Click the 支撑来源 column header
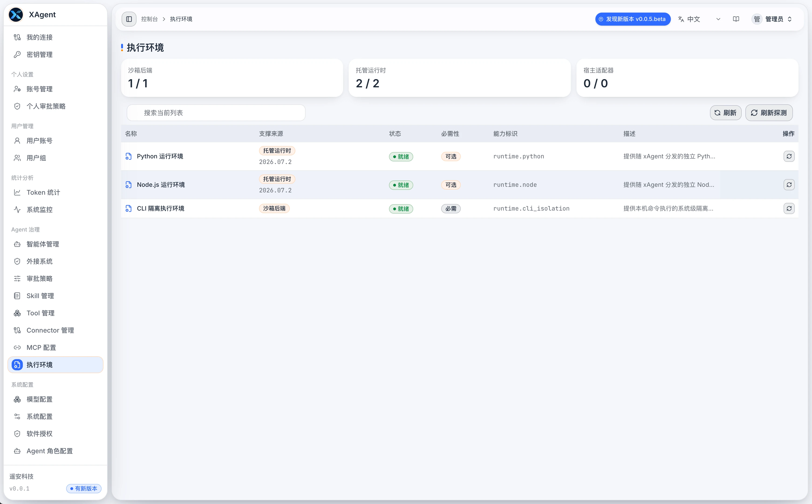The height and width of the screenshot is (504, 812). [x=271, y=134]
